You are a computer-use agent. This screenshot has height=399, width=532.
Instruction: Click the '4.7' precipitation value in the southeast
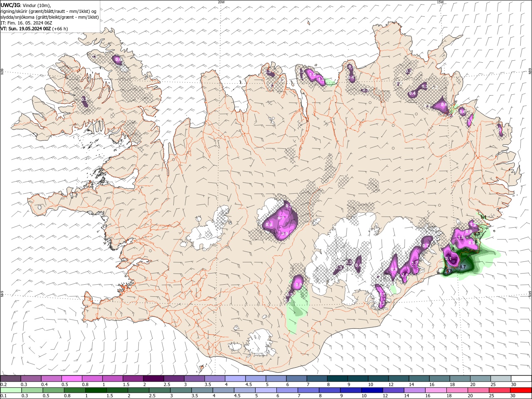(x=462, y=267)
